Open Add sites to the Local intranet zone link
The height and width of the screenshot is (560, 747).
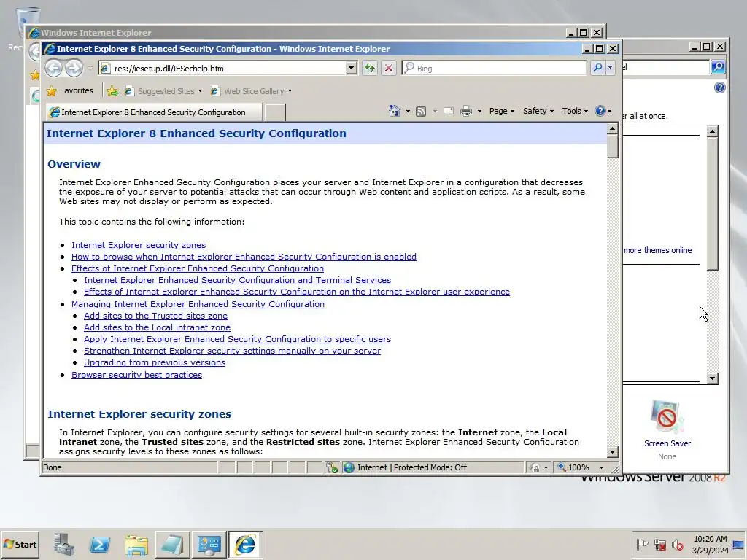pyautogui.click(x=158, y=327)
